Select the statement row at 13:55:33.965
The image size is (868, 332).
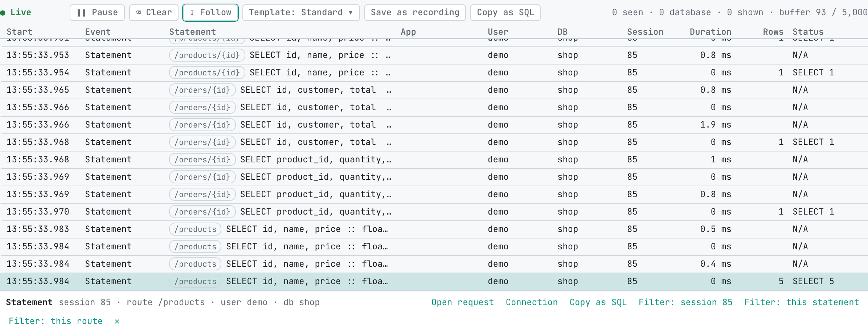434,90
